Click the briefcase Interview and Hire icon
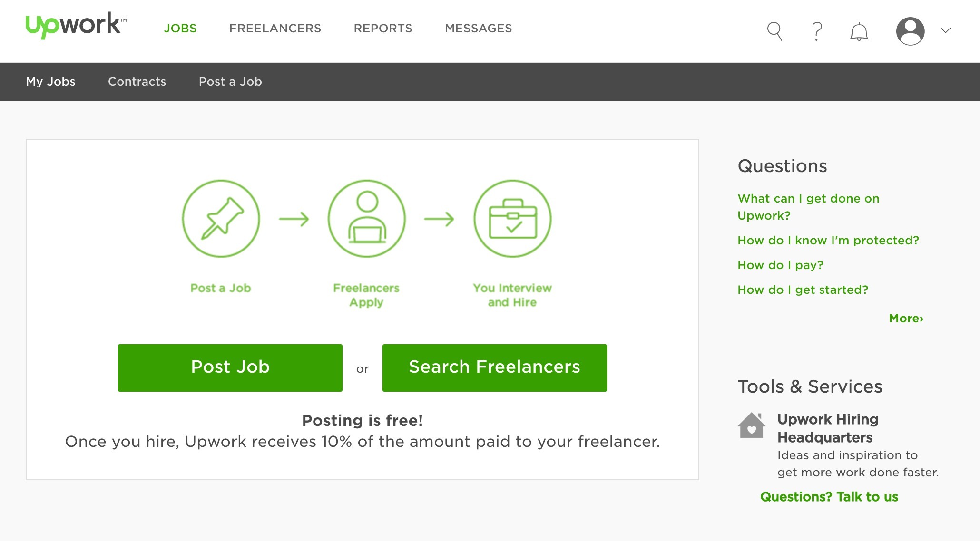Screen dimensions: 980x541 tap(512, 219)
